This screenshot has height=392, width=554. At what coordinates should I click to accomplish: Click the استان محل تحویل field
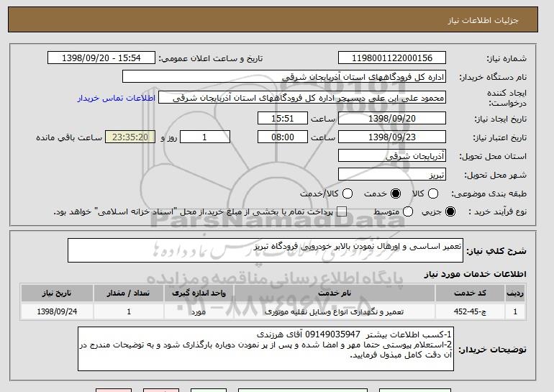[392, 156]
